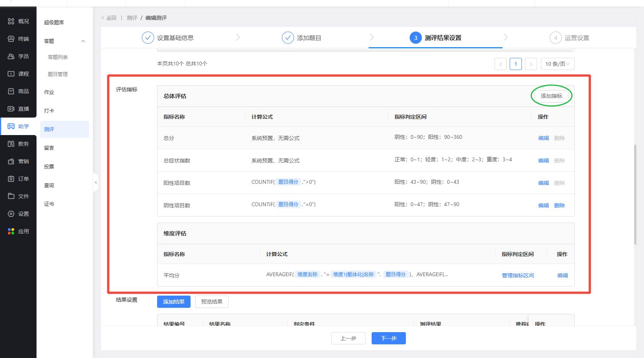Click the page 1 pagination button
Screen dimensions: 644x358
515,64
